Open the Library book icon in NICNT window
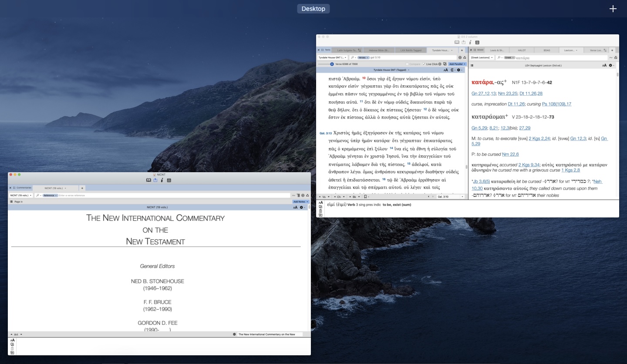627x364 pixels. tap(148, 180)
